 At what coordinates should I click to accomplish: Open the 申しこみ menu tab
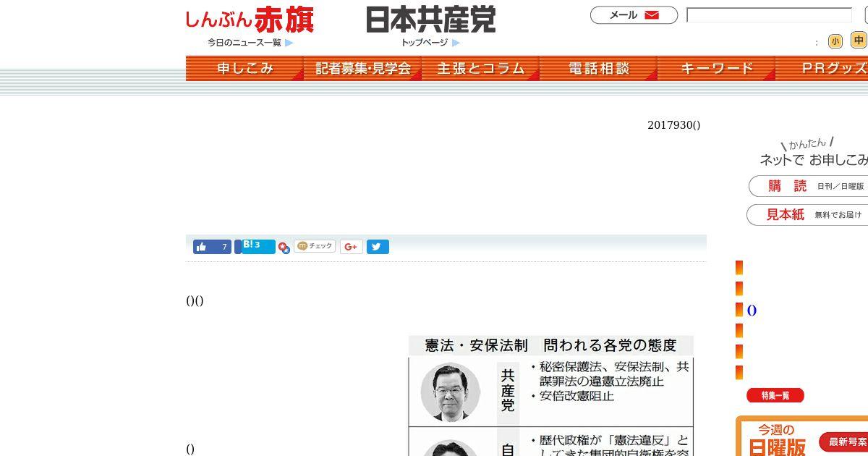coord(244,68)
